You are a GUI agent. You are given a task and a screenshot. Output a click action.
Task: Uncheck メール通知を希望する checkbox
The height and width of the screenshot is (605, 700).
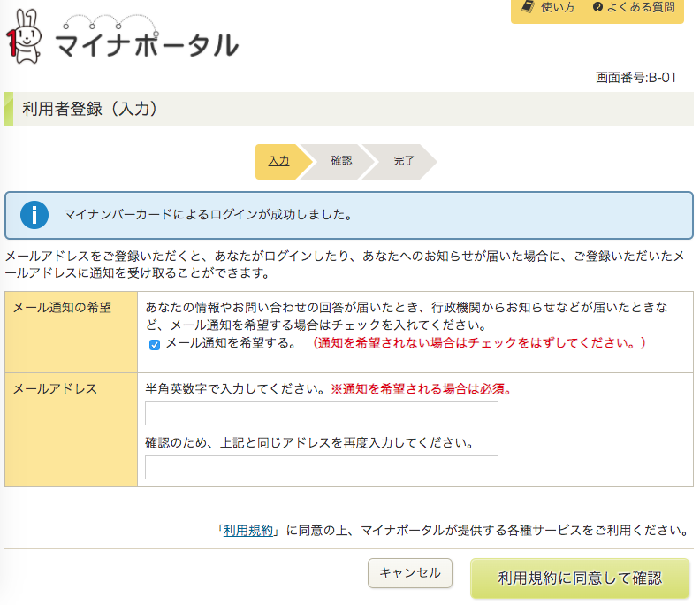point(155,344)
